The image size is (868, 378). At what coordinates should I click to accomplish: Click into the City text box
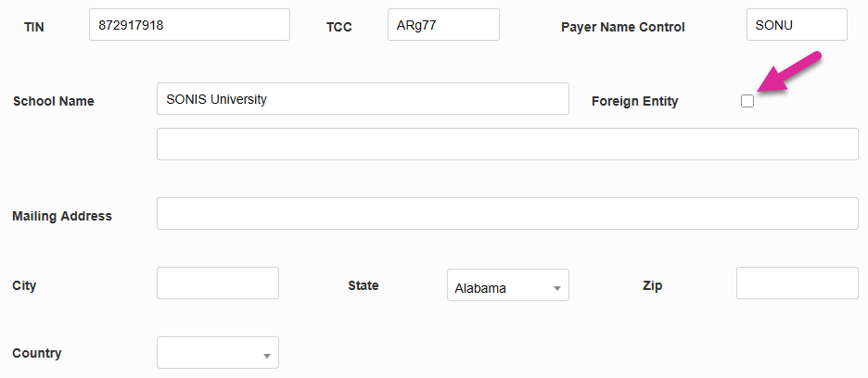coord(218,283)
